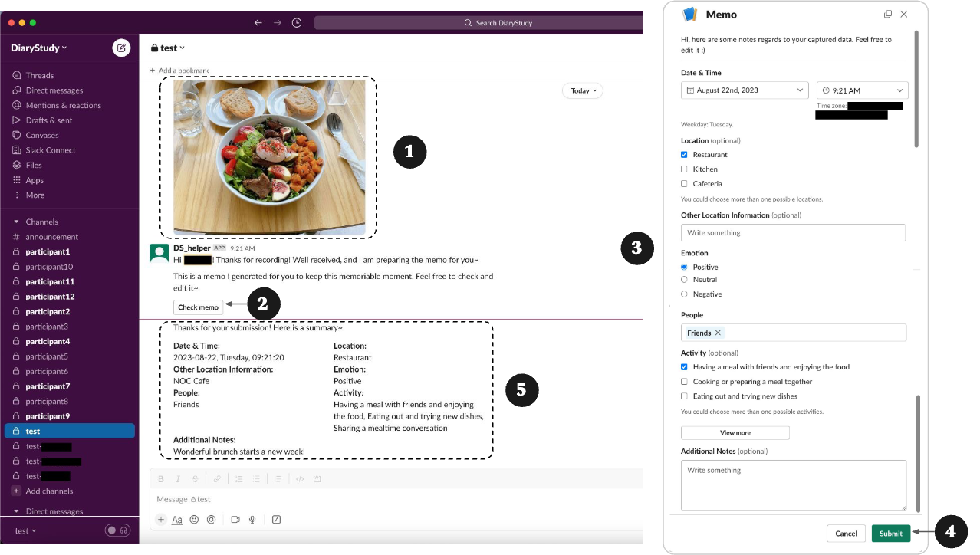Open the test channel header dropdown
This screenshot has height=555, width=980.
[168, 48]
